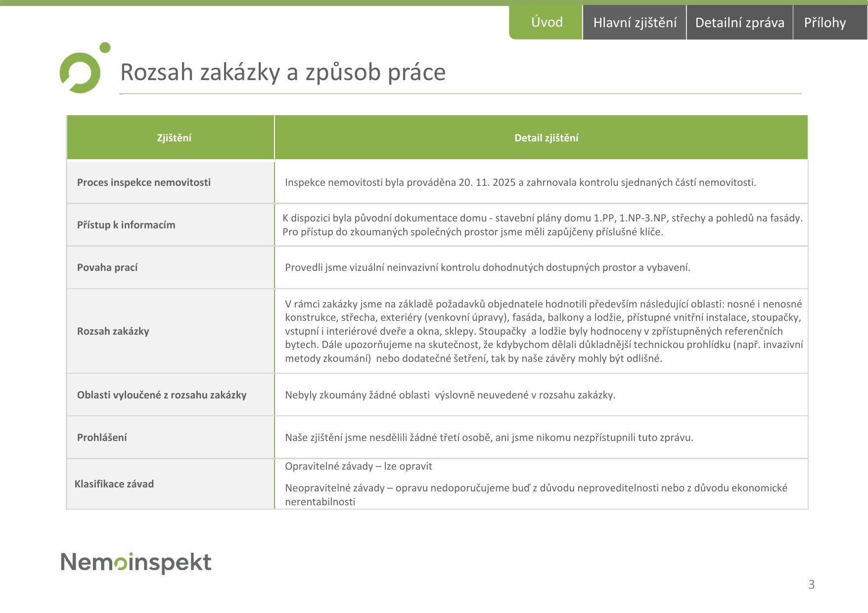
Task: Select the Zjištění column header
Action: tap(174, 138)
